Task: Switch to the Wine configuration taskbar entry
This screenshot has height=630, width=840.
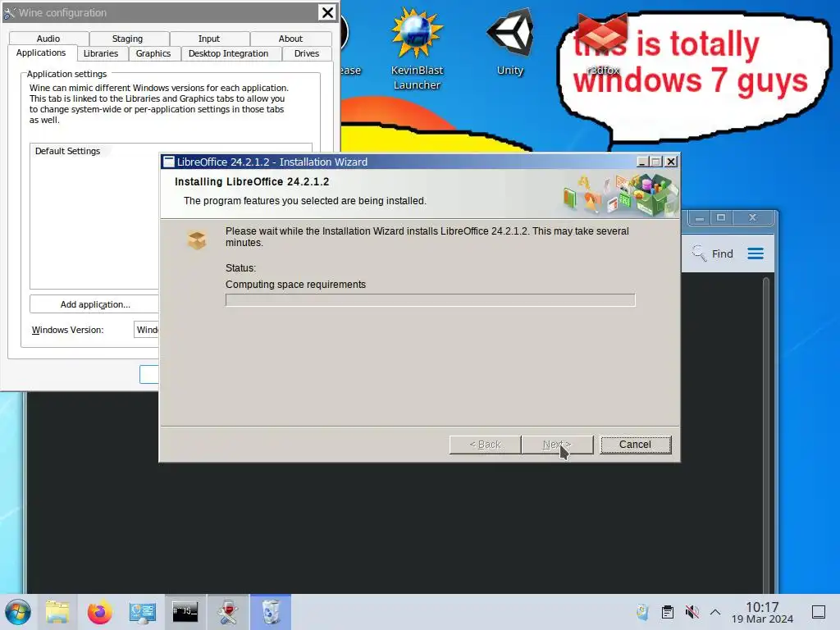Action: point(228,612)
